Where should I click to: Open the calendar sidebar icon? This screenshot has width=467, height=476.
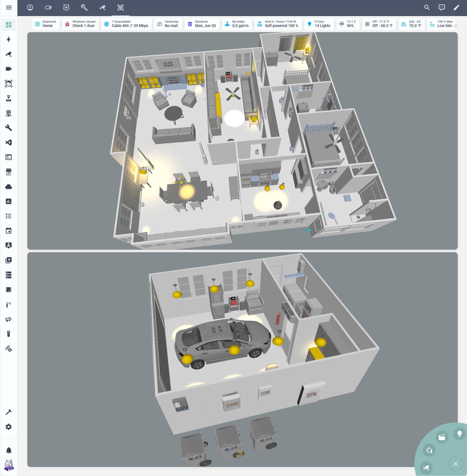pyautogui.click(x=9, y=231)
